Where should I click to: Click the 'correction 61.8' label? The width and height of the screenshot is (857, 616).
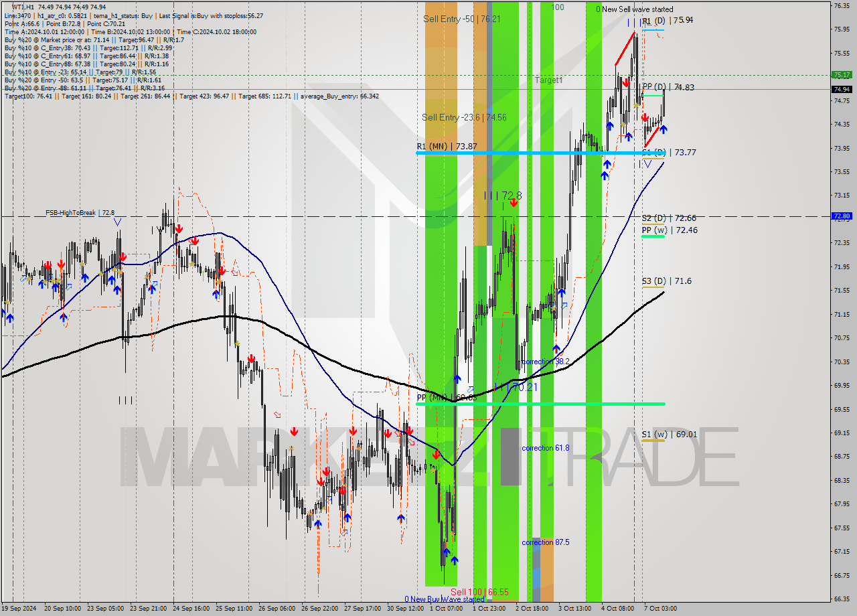pos(546,448)
